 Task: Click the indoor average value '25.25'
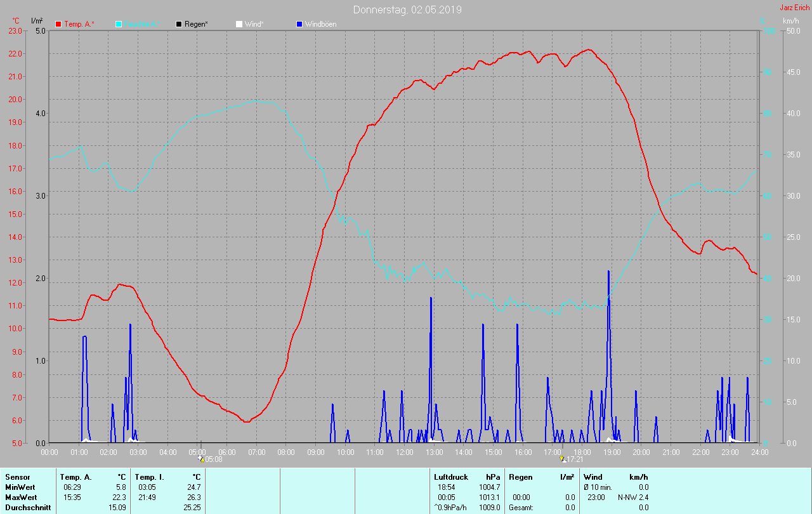click(192, 508)
